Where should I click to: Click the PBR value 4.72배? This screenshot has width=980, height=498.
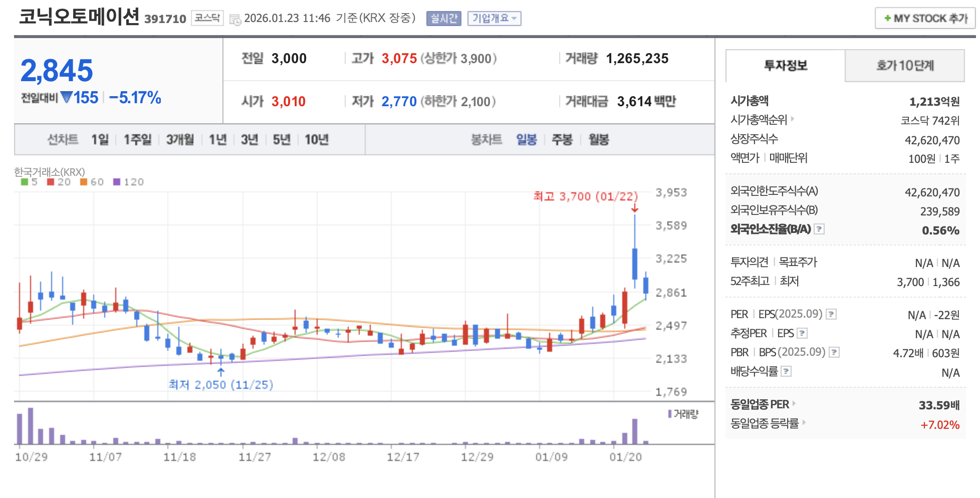pyautogui.click(x=908, y=353)
